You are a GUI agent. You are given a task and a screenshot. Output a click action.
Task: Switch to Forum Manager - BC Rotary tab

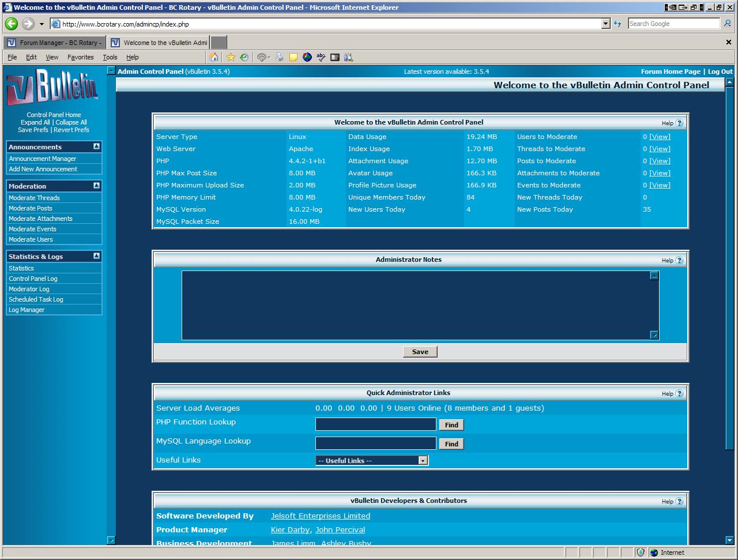coord(54,43)
